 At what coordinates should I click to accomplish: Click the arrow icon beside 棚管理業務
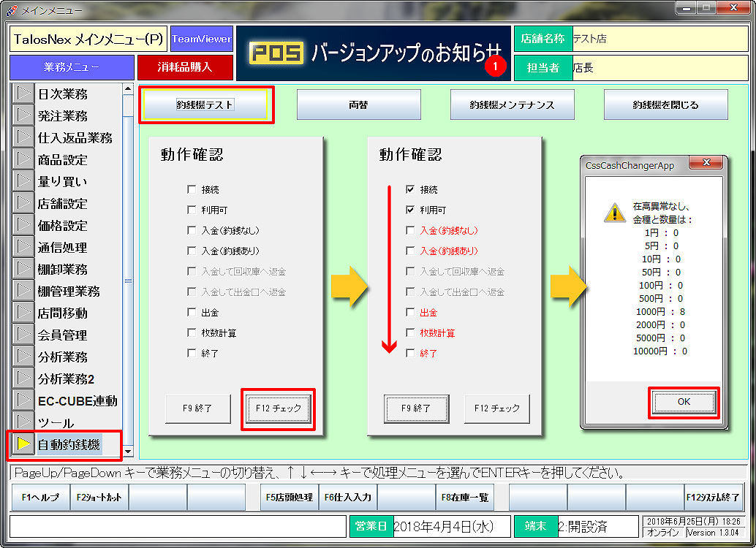[x=23, y=291]
